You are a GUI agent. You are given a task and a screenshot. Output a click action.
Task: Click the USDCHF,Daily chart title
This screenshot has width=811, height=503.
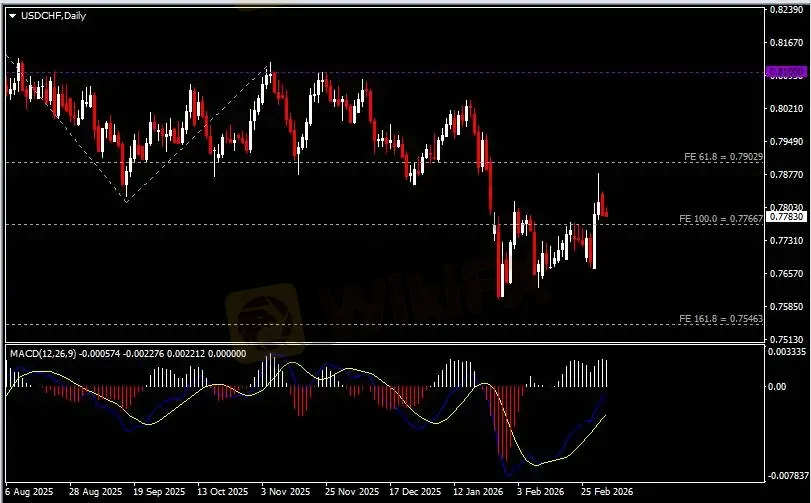(x=52, y=17)
